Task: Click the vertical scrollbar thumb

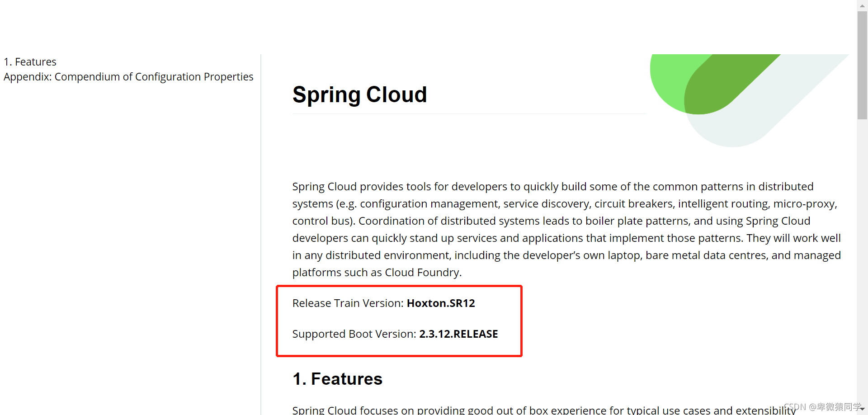Action: (862, 66)
